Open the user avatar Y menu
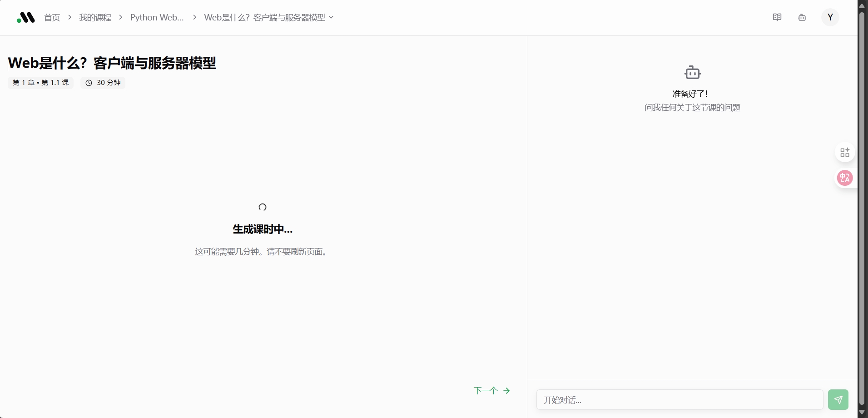Screen dimensions: 868x418 pyautogui.click(x=830, y=17)
